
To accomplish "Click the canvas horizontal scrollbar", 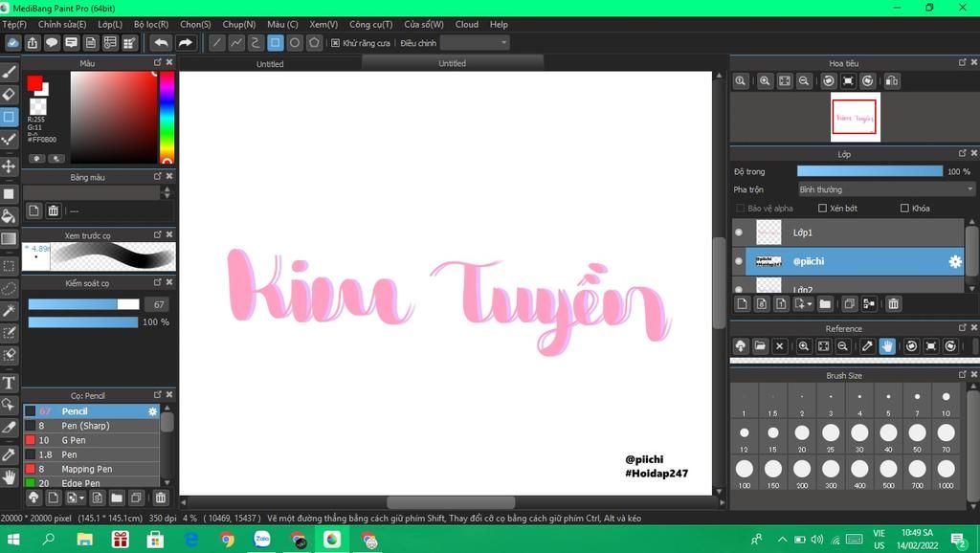I will coord(452,502).
